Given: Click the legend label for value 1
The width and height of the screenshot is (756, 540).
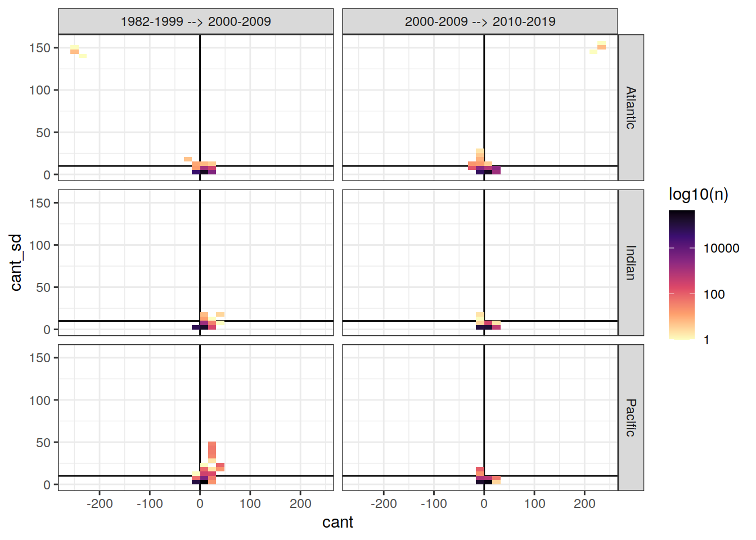Looking at the screenshot, I should point(706,340).
